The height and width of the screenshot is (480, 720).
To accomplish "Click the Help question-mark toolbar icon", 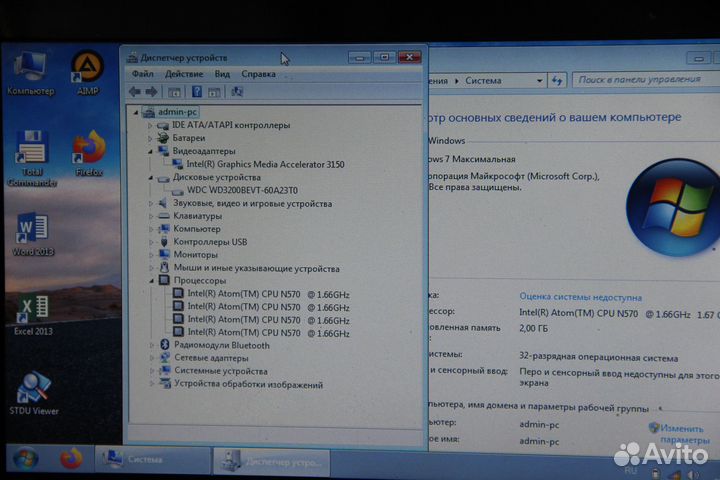I will click(x=197, y=92).
